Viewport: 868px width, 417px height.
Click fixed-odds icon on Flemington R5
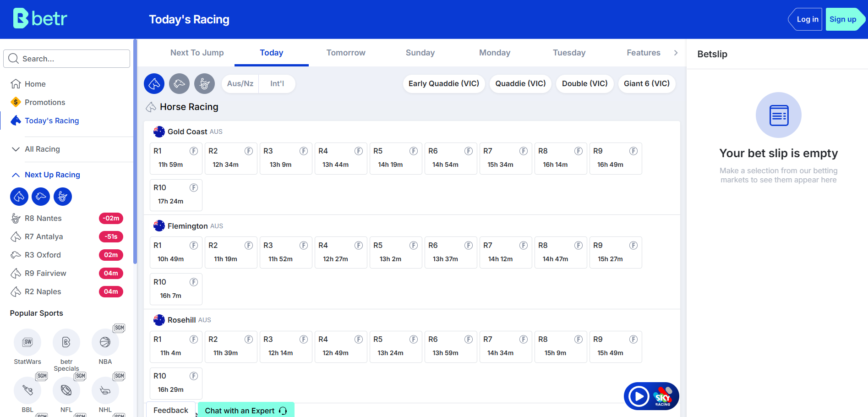414,246
